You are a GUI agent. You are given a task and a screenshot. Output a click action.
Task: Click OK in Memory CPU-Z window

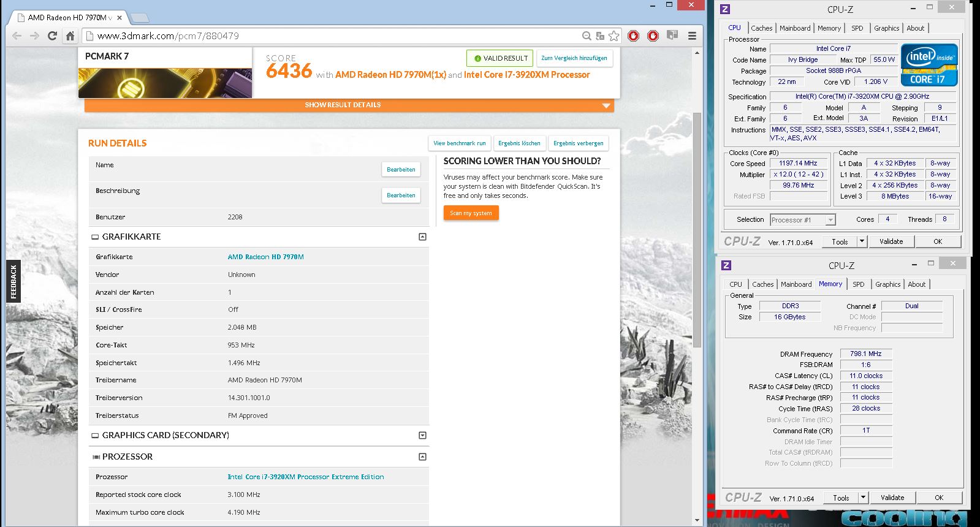(939, 498)
